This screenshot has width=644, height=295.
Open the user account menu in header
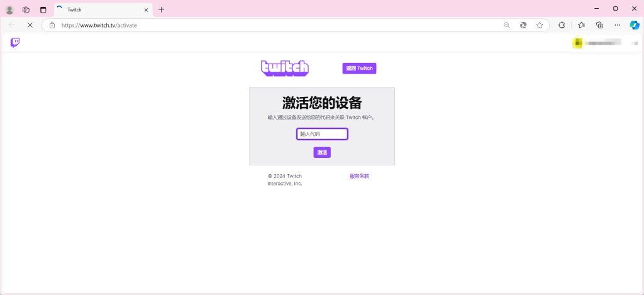pos(597,43)
